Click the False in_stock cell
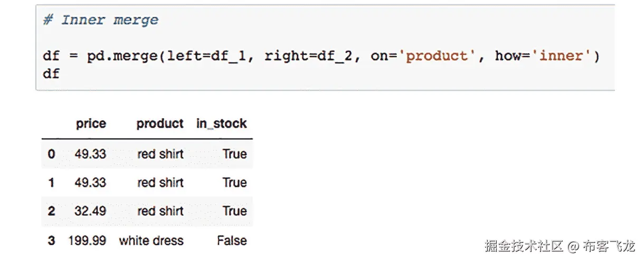Viewport: 644px width, 262px height. (232, 241)
